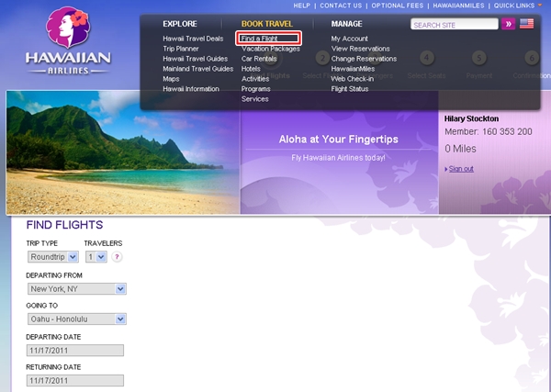Viewport: 551px width, 392px height.
Task: Open the travelers help question mark
Action: tap(117, 257)
